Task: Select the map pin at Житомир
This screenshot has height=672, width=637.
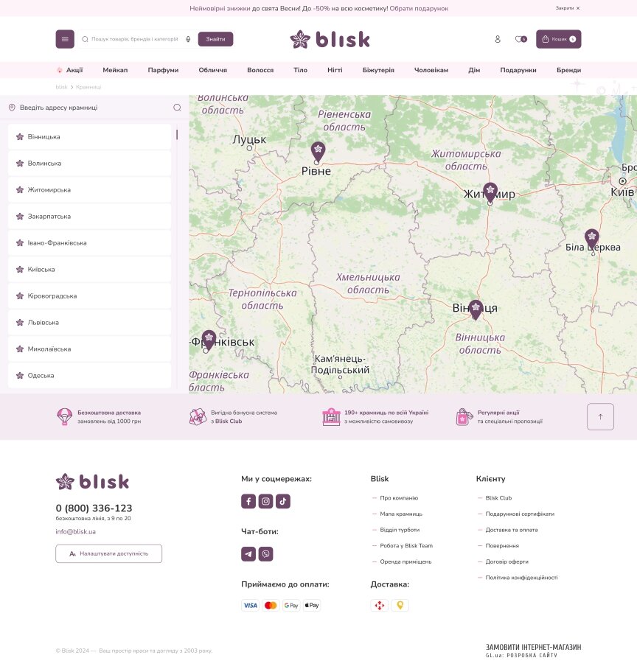Action: tap(490, 192)
